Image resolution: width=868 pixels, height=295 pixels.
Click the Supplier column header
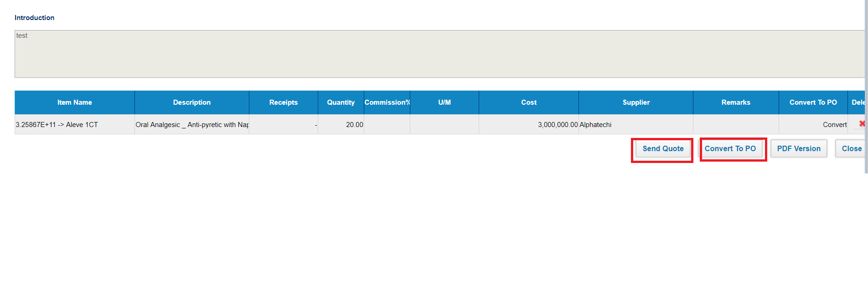pos(636,102)
